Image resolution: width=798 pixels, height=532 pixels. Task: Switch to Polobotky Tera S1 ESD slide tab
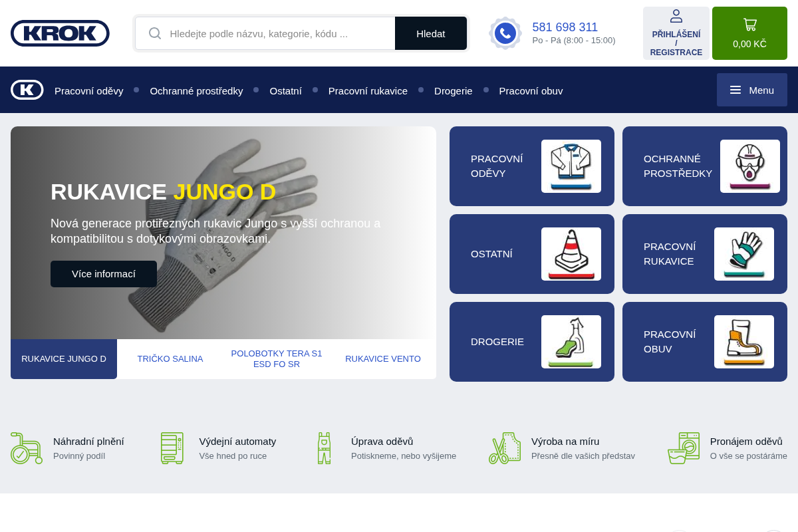[277, 359]
